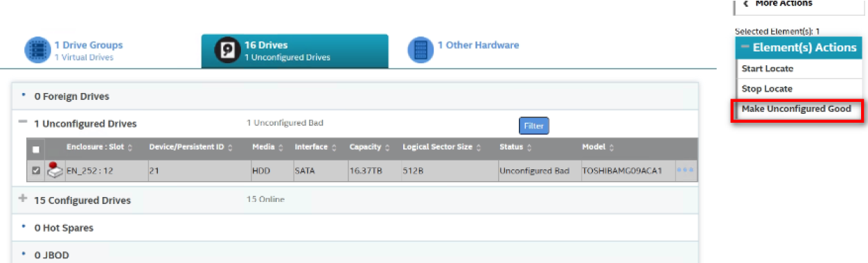The height and width of the screenshot is (263, 868).
Task: Click the EN_252 : 12 cell
Action: [91, 171]
